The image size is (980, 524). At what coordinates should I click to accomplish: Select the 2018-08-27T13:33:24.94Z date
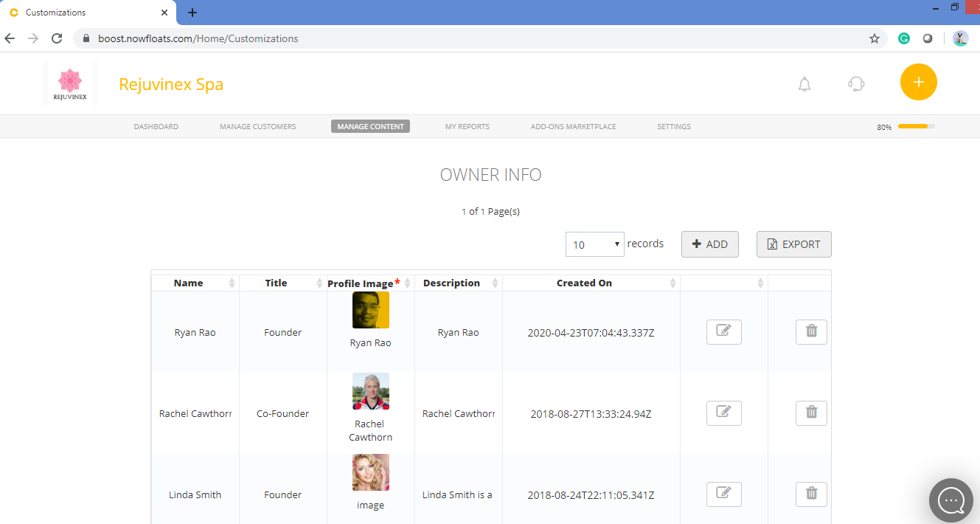click(591, 414)
